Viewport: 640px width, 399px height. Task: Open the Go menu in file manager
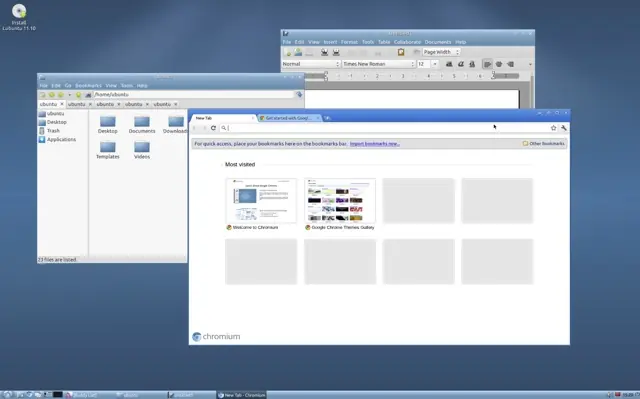[68, 86]
